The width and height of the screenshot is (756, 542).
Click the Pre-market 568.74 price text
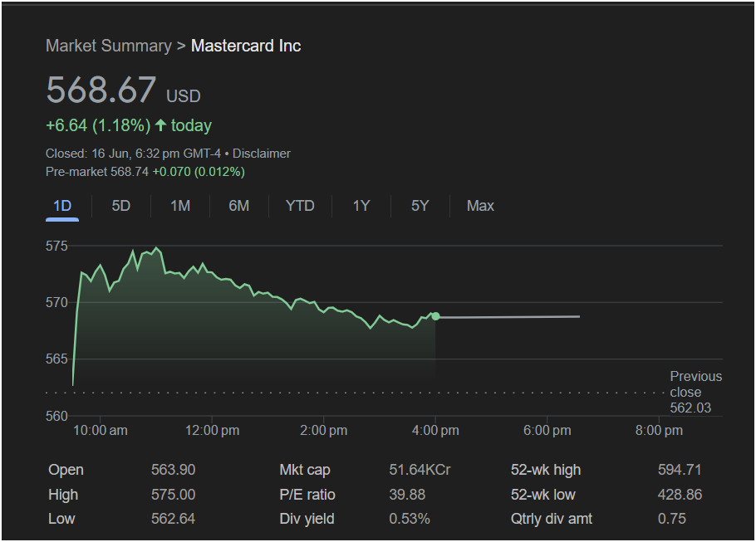97,172
